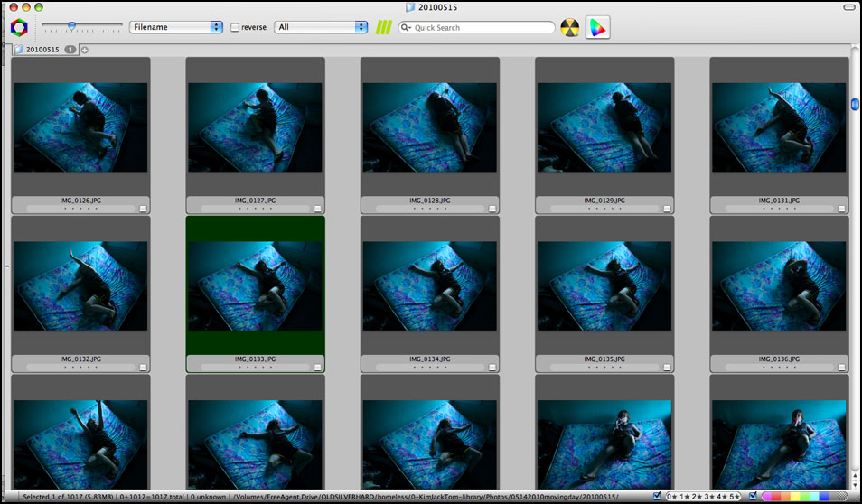Filter by 2 star rating
Image resolution: width=862 pixels, height=504 pixels.
pyautogui.click(x=698, y=497)
